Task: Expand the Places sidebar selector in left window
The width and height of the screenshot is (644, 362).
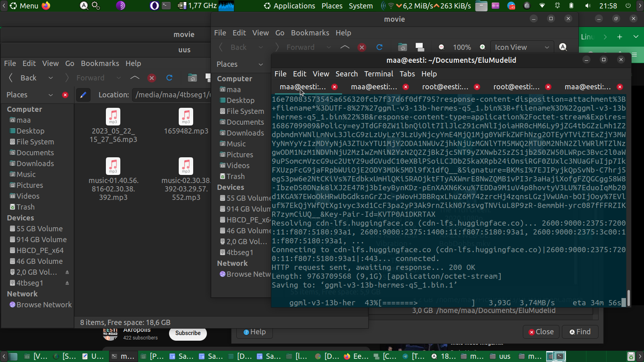Action: (50, 95)
